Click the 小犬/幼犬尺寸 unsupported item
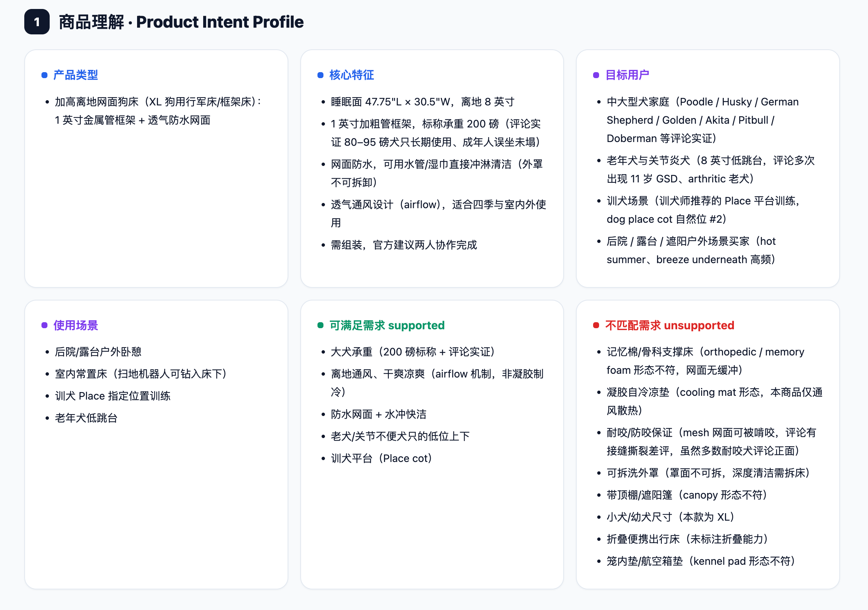The height and width of the screenshot is (610, 868). [671, 517]
